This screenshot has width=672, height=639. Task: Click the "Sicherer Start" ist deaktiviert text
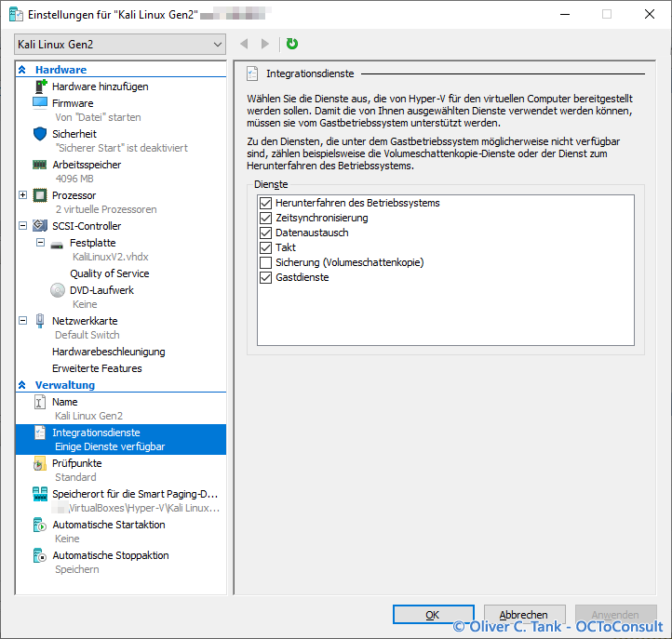coord(121,148)
